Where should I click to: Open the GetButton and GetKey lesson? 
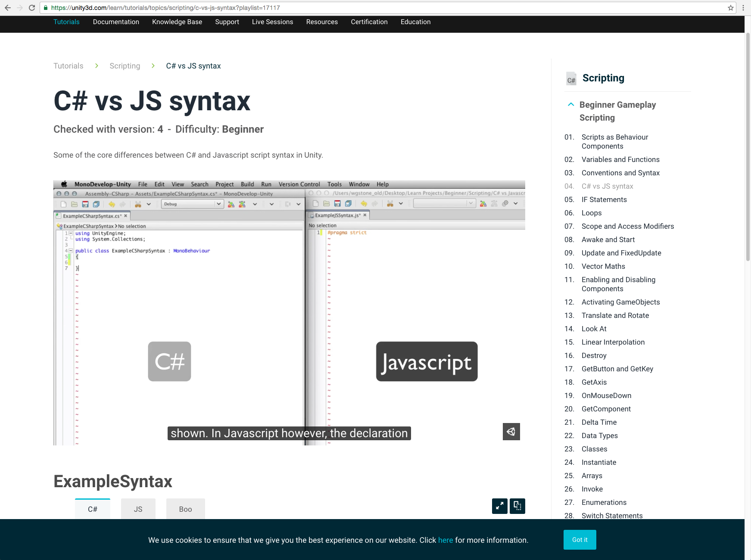click(x=617, y=369)
